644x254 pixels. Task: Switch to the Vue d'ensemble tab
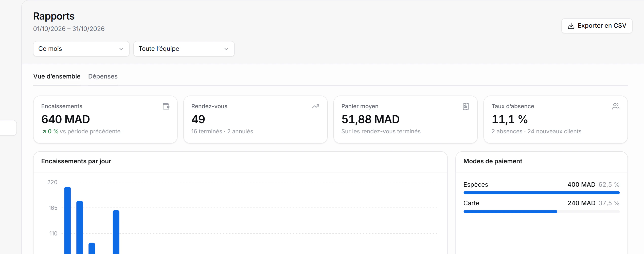(57, 76)
